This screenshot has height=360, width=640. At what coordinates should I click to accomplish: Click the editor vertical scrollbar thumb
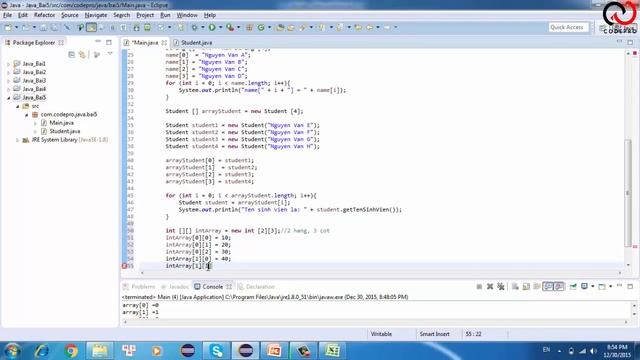(x=628, y=193)
